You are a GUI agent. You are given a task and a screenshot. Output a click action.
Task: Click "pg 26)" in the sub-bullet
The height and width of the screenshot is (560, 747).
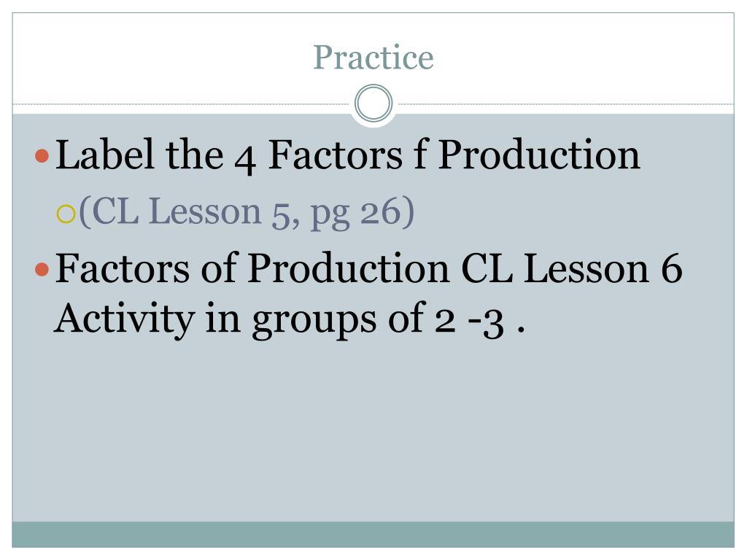[x=363, y=212]
